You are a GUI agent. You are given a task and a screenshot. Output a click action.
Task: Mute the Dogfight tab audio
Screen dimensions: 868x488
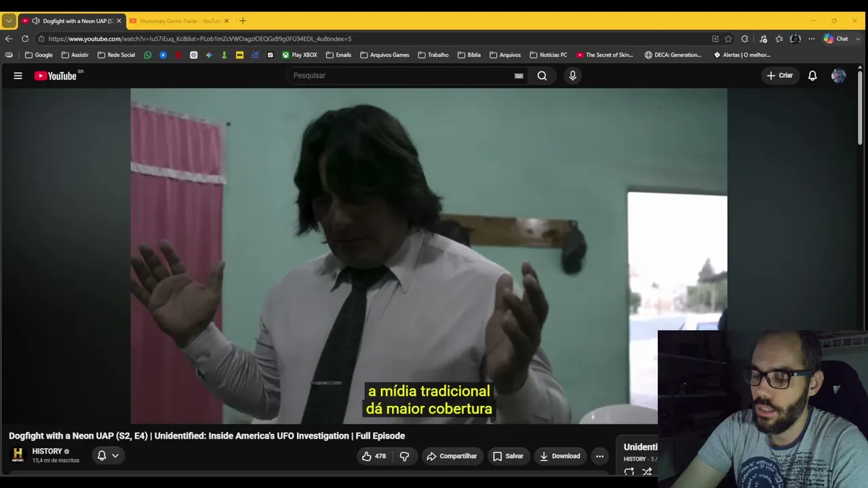(36, 21)
